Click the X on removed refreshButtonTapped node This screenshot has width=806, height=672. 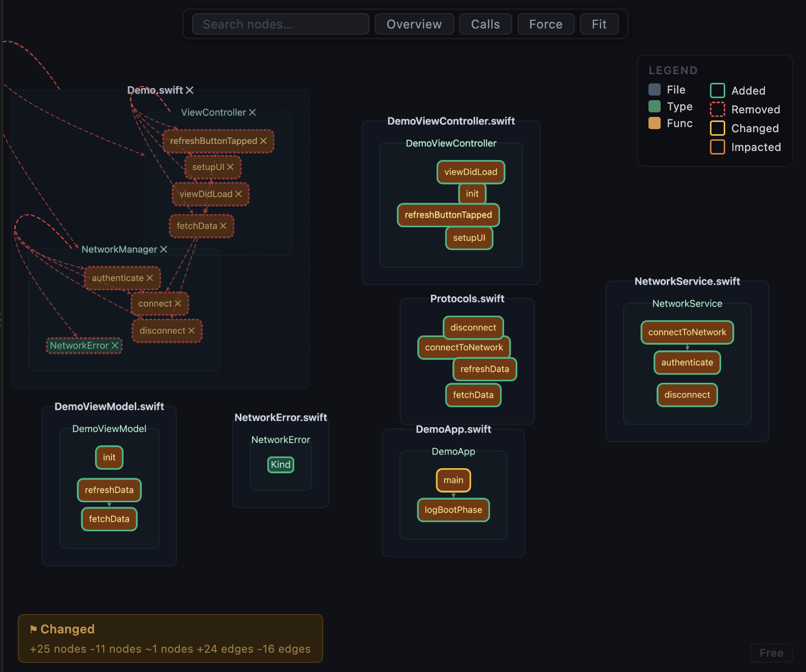[x=263, y=141]
